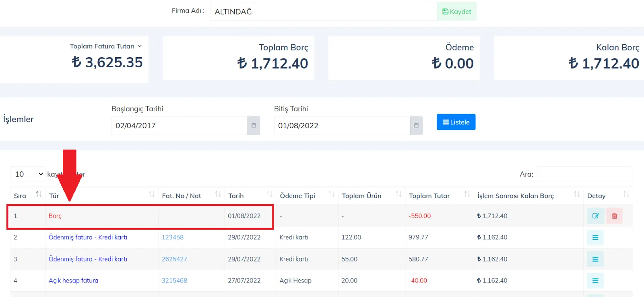This screenshot has width=644, height=297.
Task: Open the Açık hesap fatura link
Action: [73, 280]
